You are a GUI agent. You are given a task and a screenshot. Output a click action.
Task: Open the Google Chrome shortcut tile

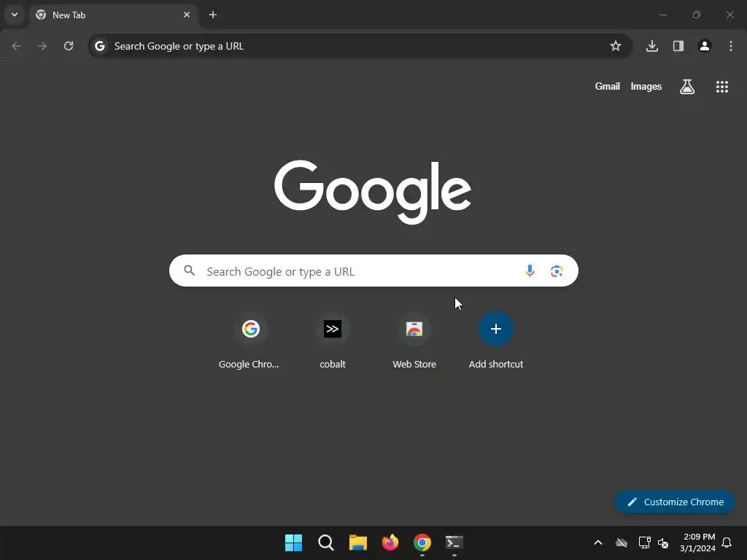[x=251, y=341]
